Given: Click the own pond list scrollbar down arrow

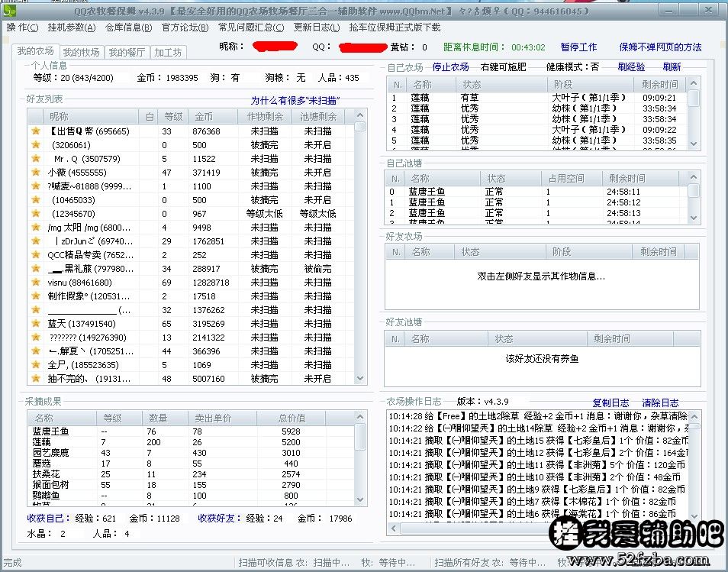Looking at the screenshot, I should tap(694, 218).
